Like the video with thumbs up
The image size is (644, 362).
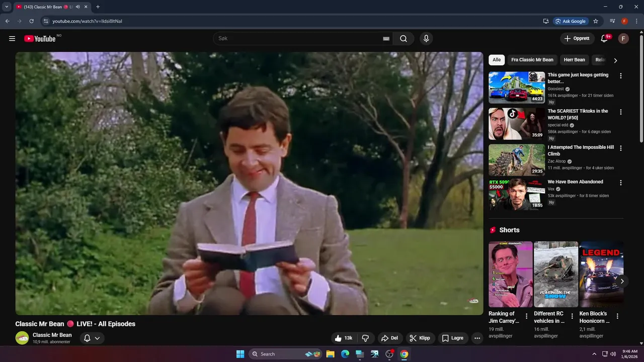[x=344, y=338]
